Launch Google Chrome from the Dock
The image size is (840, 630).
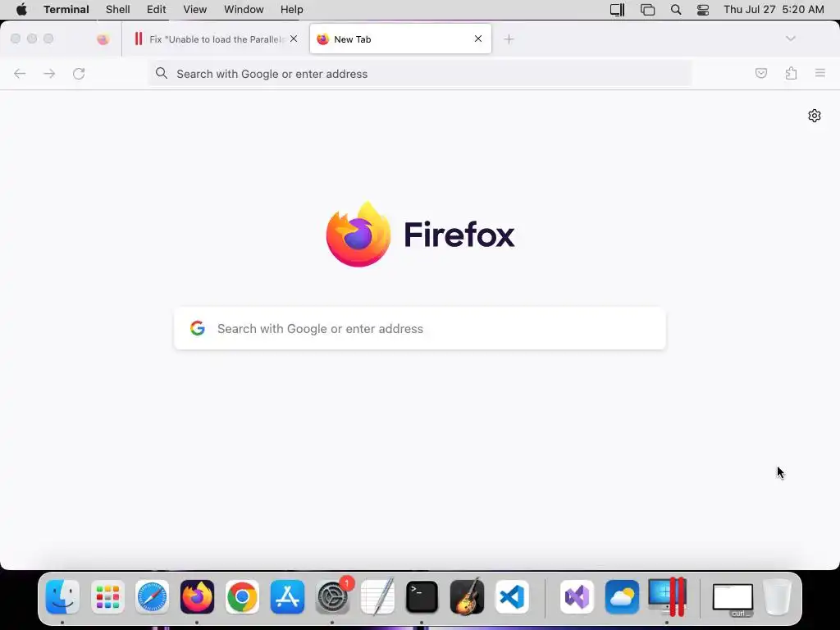pos(242,596)
